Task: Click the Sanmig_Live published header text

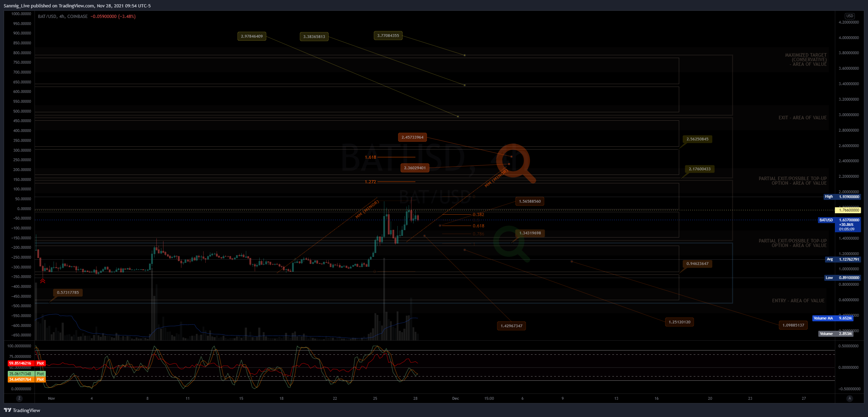Action: coord(77,6)
